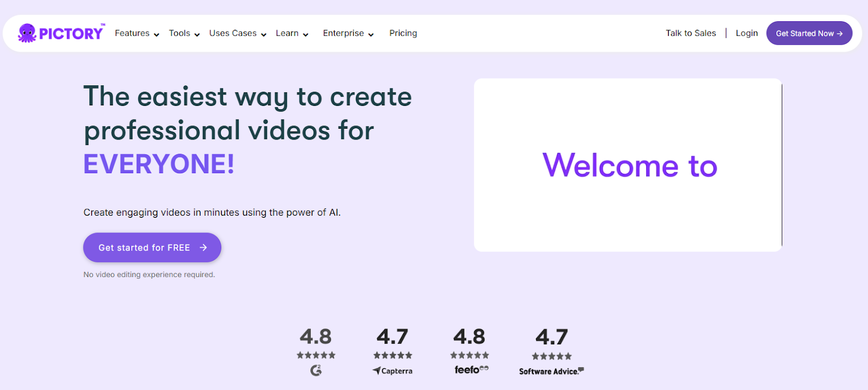Open the Learn dropdown menu
The width and height of the screenshot is (868, 390).
tap(292, 33)
